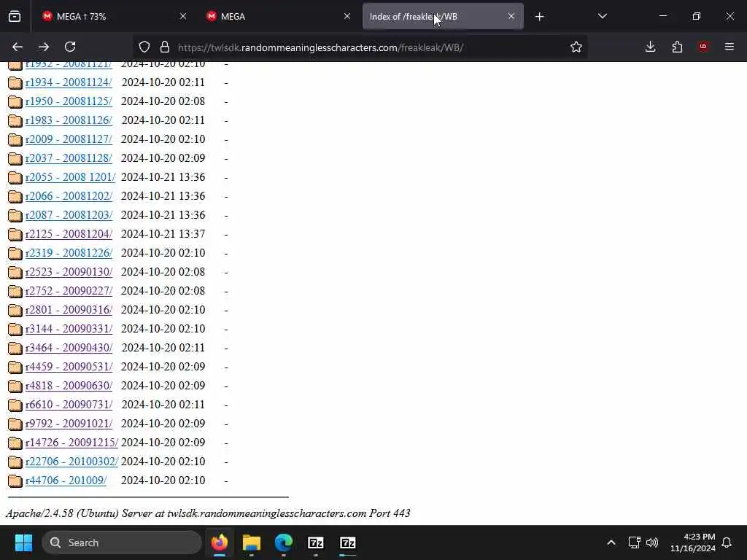Click folder icon beside r2087 - 20081203
This screenshot has height=560, width=747.
tap(15, 216)
